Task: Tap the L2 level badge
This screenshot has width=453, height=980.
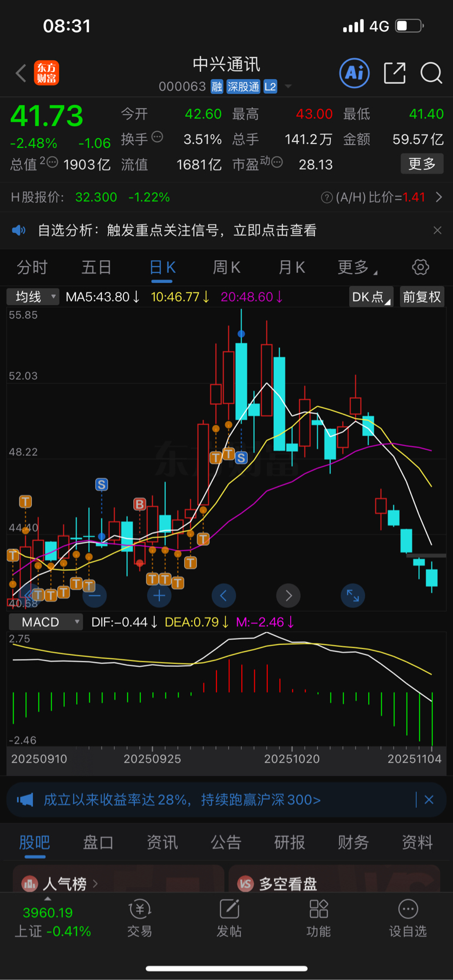Action: click(270, 87)
